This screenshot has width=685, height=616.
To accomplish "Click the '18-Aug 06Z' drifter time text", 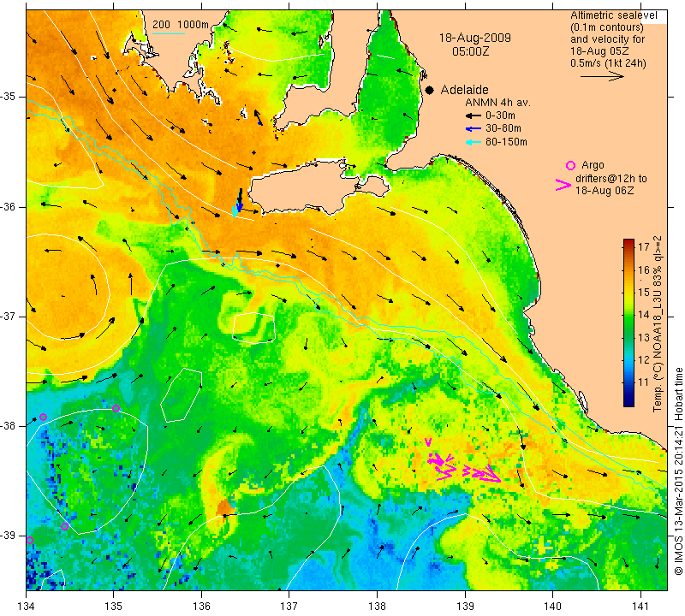I will point(605,190).
